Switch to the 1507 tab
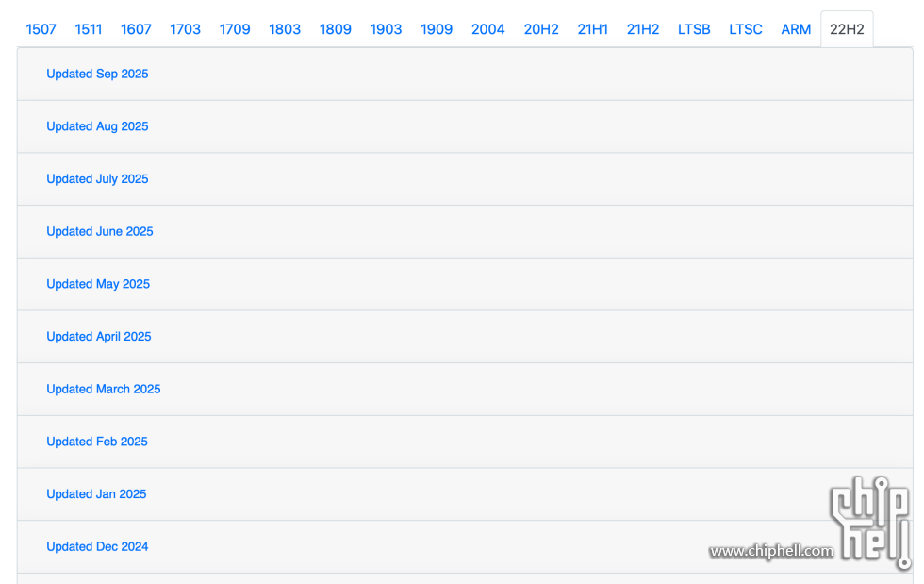Screen dimensions: 924x584 [41, 29]
